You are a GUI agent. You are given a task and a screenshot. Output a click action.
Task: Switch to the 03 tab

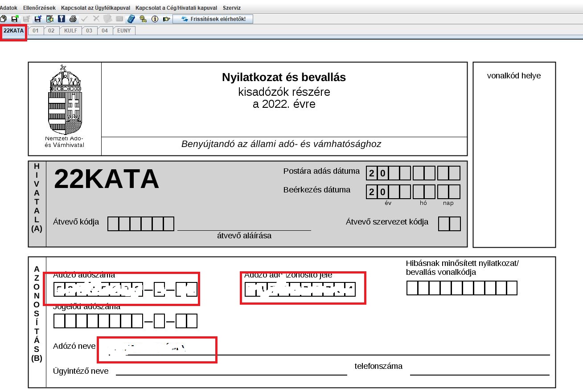point(89,31)
